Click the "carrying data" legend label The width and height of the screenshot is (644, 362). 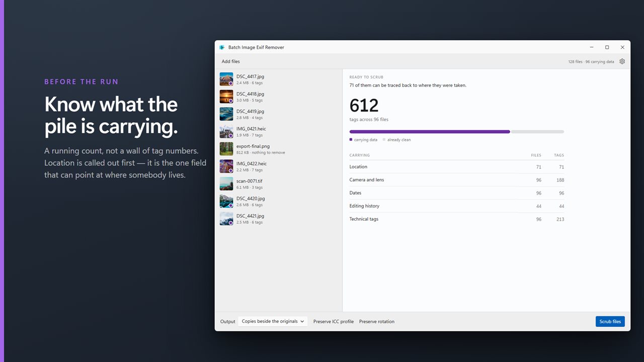click(x=366, y=140)
